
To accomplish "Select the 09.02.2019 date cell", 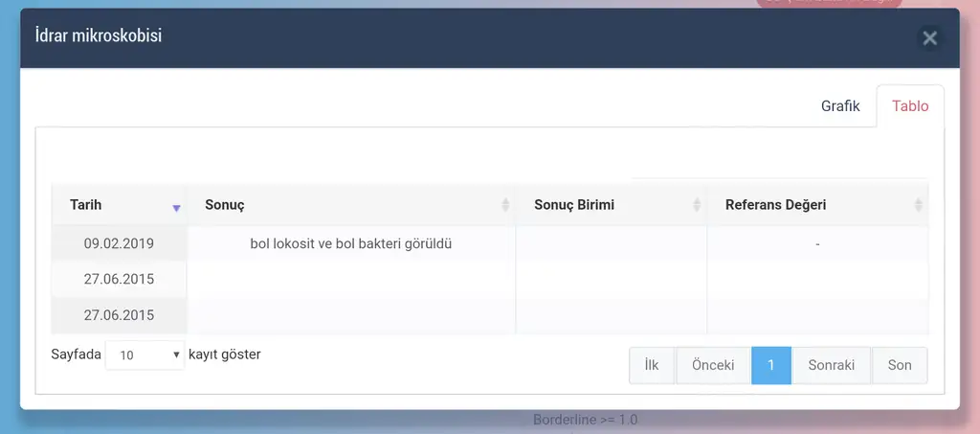I will click(x=119, y=243).
